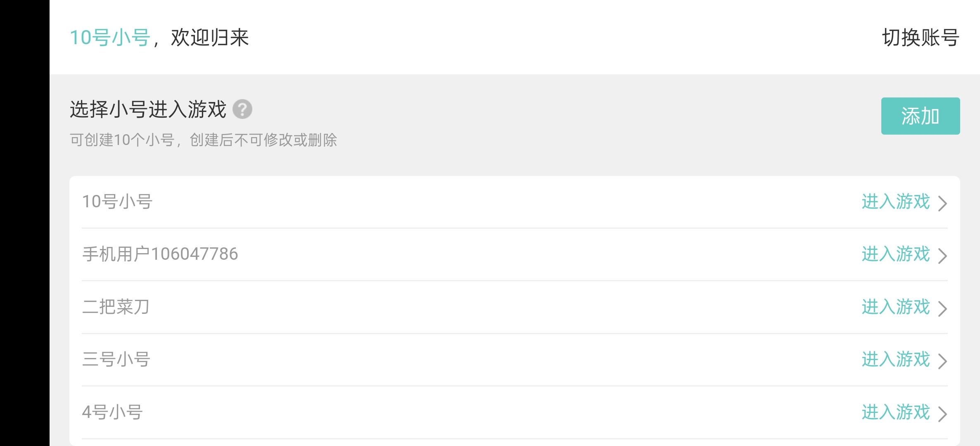Enter game with 10号小号 link
Viewport: 980px width, 446px height.
(x=896, y=202)
